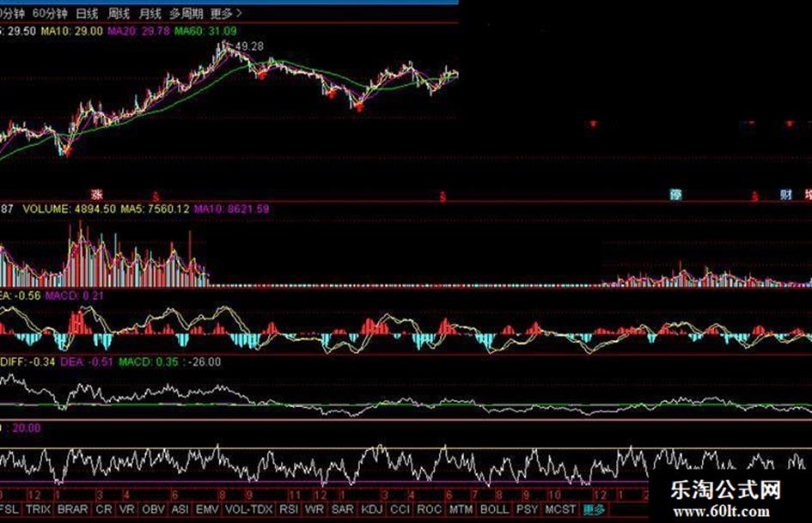Show the ASI indicator

pos(180,509)
